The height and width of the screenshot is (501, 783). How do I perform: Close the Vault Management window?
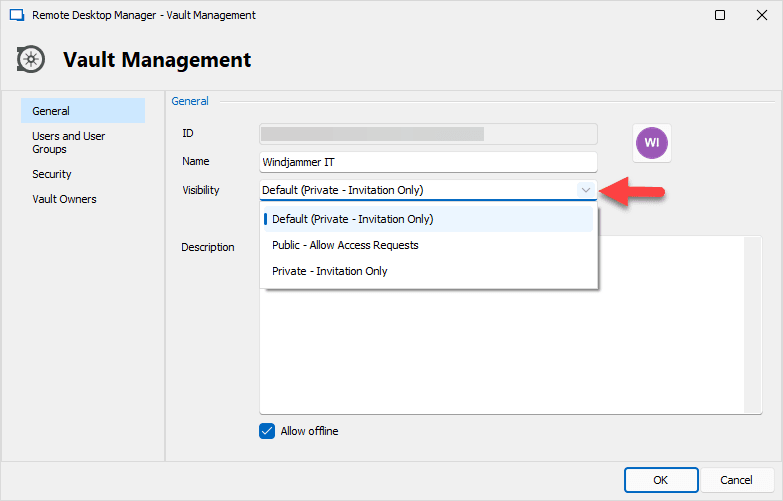coord(762,15)
